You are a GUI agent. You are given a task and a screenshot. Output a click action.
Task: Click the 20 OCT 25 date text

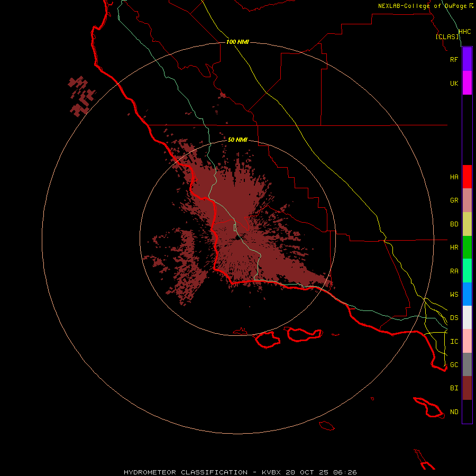pyautogui.click(x=307, y=472)
